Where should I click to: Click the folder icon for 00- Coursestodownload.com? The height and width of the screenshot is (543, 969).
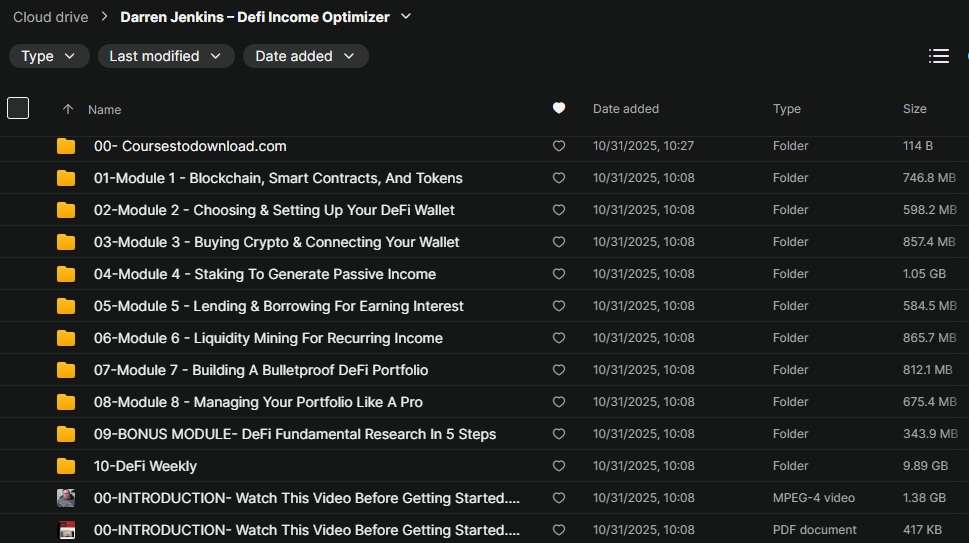(x=66, y=146)
